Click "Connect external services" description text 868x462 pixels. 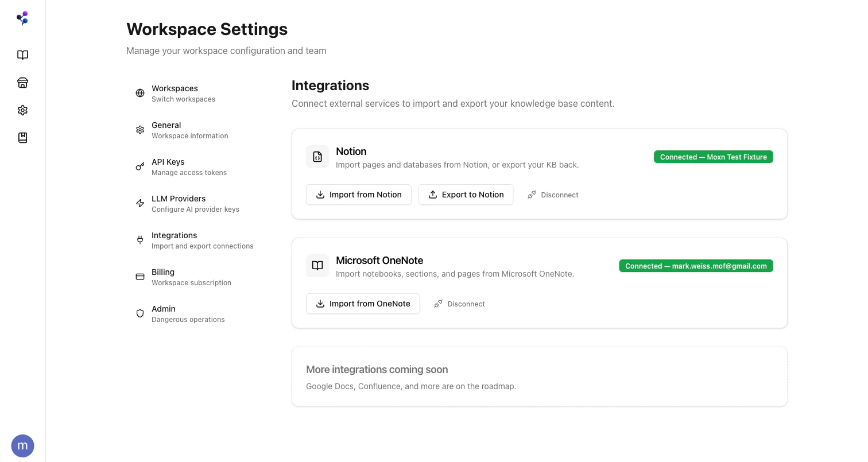click(x=453, y=104)
